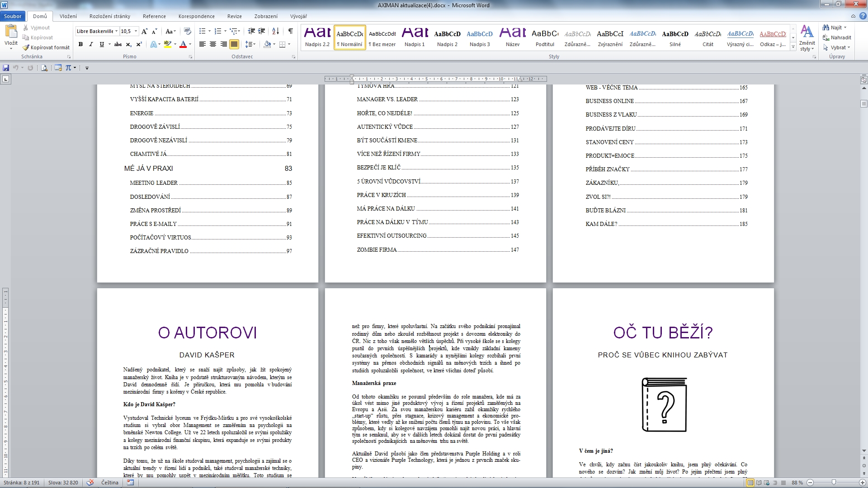Viewport: 868px width, 488px height.
Task: Toggle strikethrough formatting
Action: click(118, 44)
